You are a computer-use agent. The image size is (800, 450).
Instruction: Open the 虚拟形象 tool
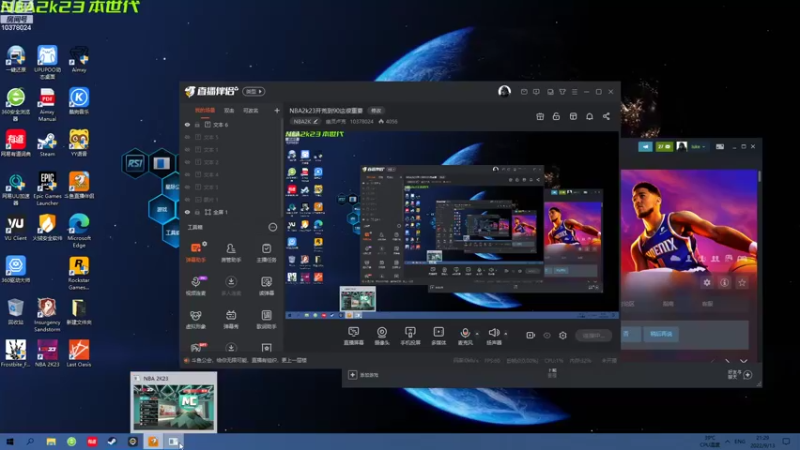196,319
